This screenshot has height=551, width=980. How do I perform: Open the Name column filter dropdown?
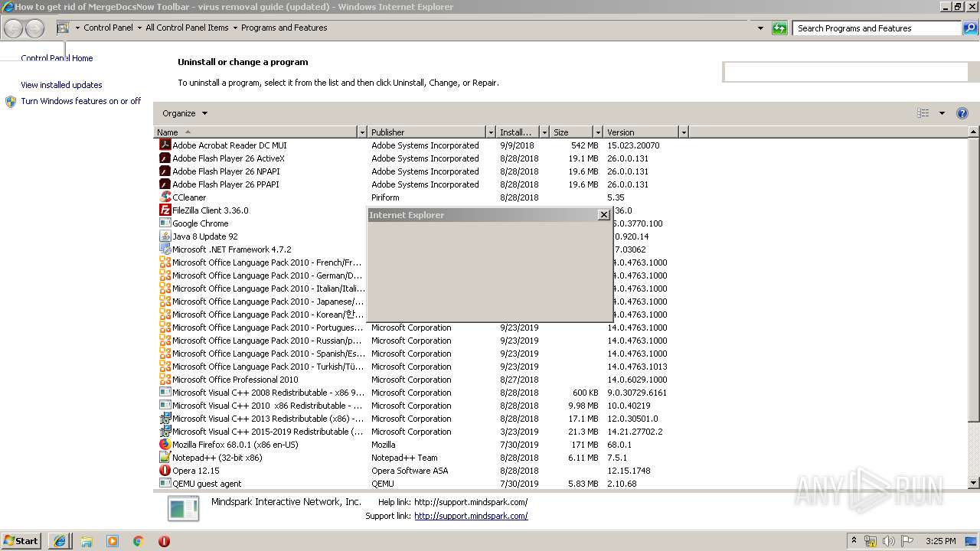(x=362, y=132)
